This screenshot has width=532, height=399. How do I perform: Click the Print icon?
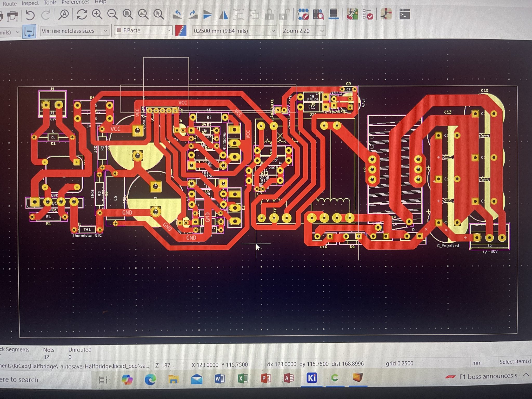(x=12, y=16)
